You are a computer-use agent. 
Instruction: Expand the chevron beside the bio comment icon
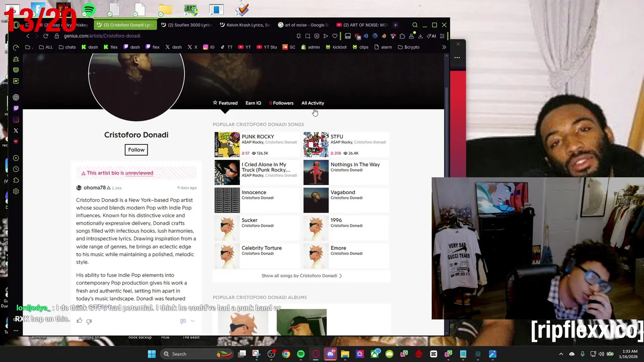[192, 321]
